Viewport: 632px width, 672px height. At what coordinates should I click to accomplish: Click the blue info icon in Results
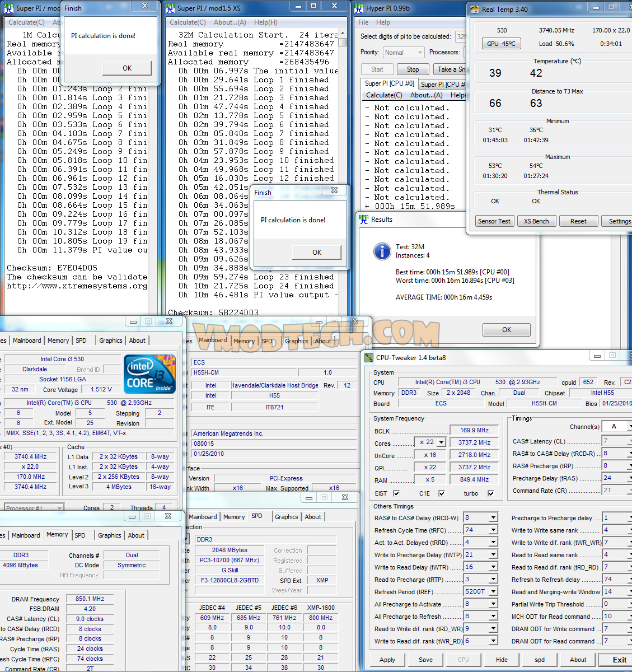382,251
